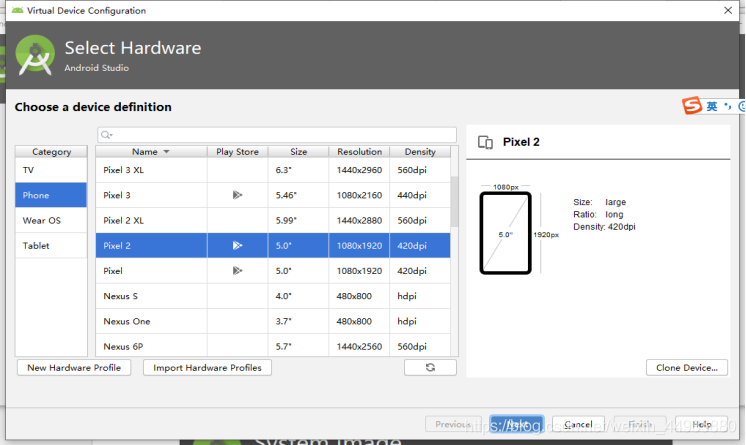Select the Wear OS category

coord(51,220)
